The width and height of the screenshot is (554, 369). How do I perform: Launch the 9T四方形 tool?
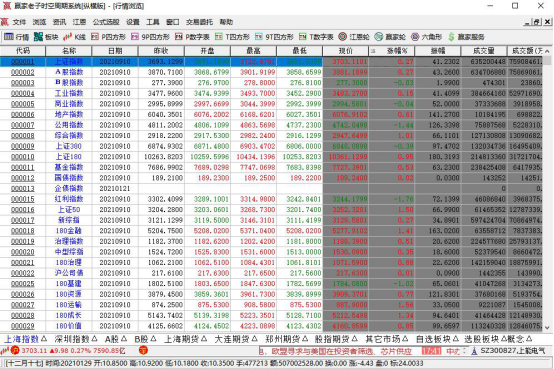coord(274,37)
